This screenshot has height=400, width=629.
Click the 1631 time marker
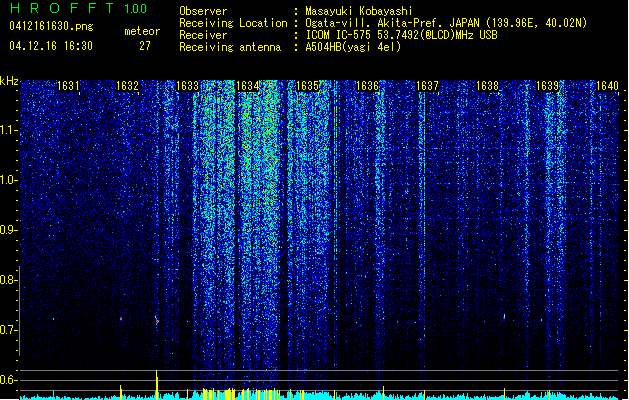68,86
